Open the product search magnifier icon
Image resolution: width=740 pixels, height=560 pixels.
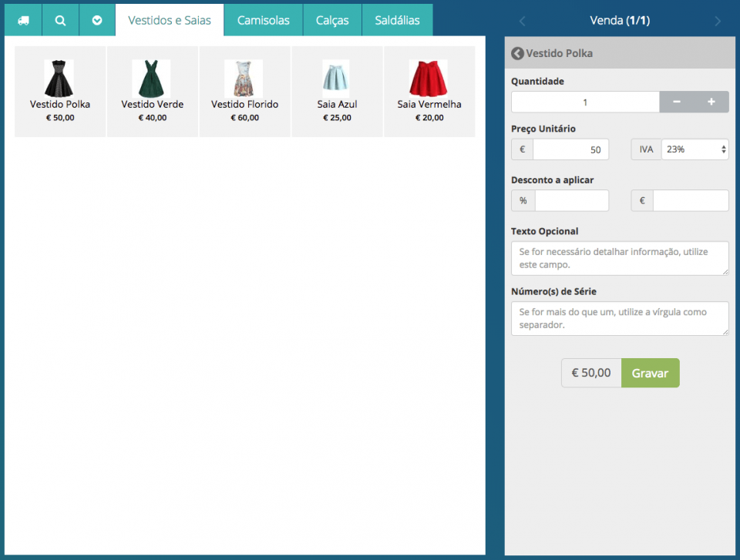[61, 21]
